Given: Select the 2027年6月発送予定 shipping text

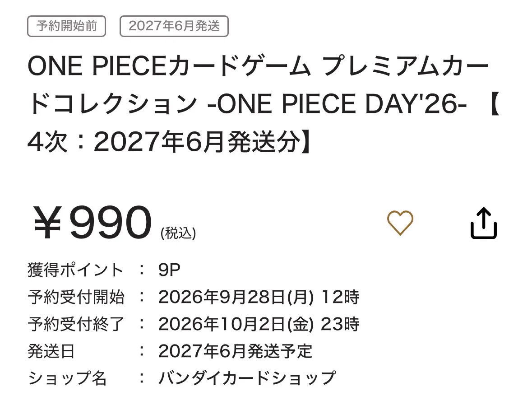Looking at the screenshot, I should coord(235,351).
